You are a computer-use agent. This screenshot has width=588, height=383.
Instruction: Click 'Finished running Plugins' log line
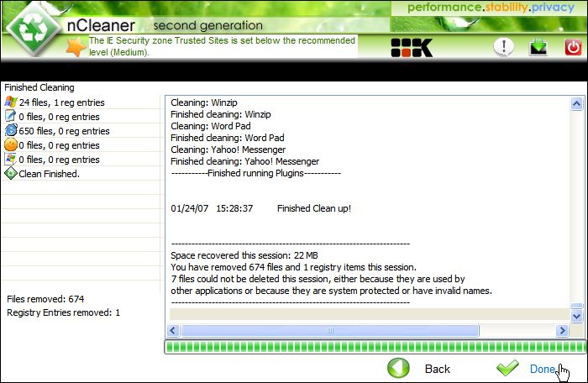255,173
